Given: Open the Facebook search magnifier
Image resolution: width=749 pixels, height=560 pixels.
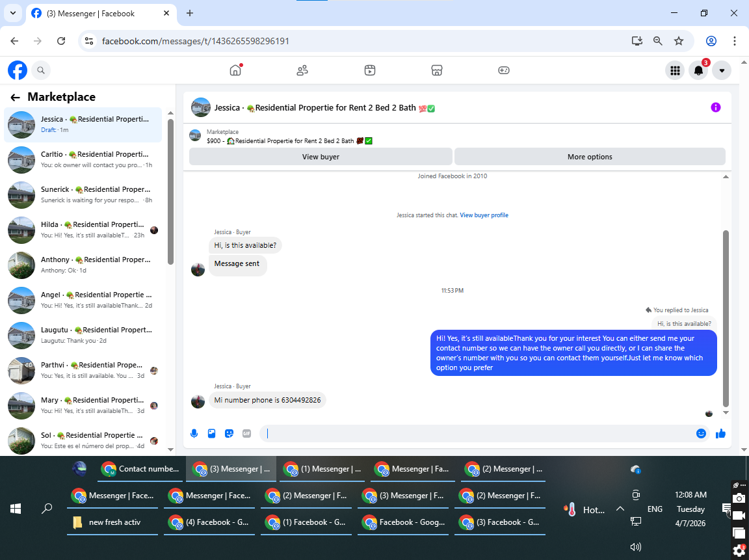Looking at the screenshot, I should pyautogui.click(x=41, y=70).
